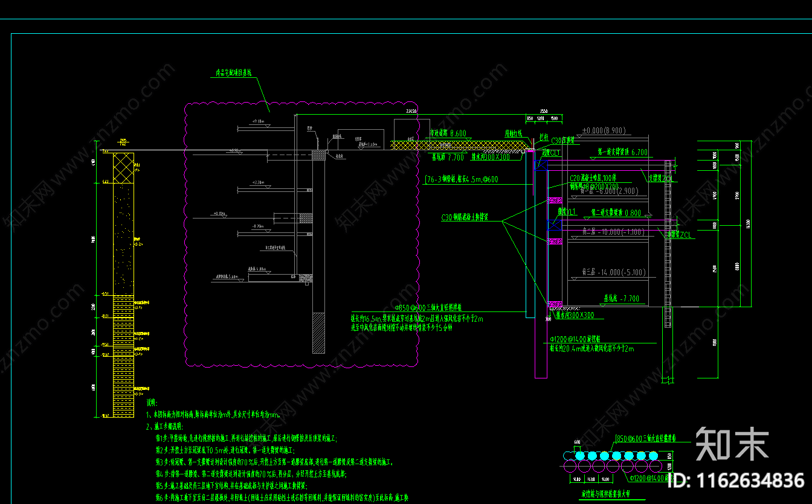Pick the '用地红线' annotation
Screen dimensions: 812x504
[x=514, y=133]
